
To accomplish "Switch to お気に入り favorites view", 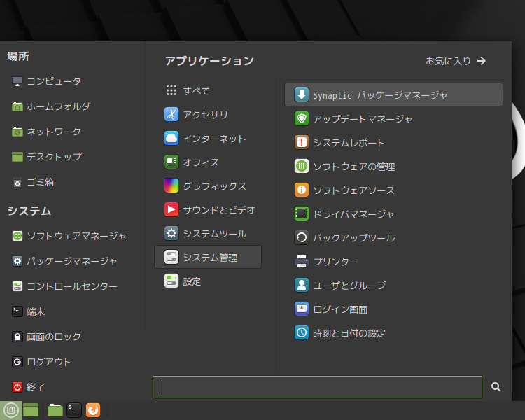I will pyautogui.click(x=456, y=61).
